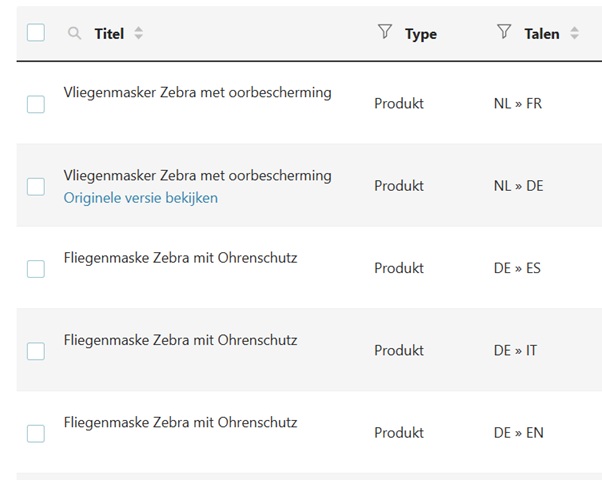Screen dimensions: 602x483
Task: Sort the list by the Talen arrows
Action: tap(574, 33)
